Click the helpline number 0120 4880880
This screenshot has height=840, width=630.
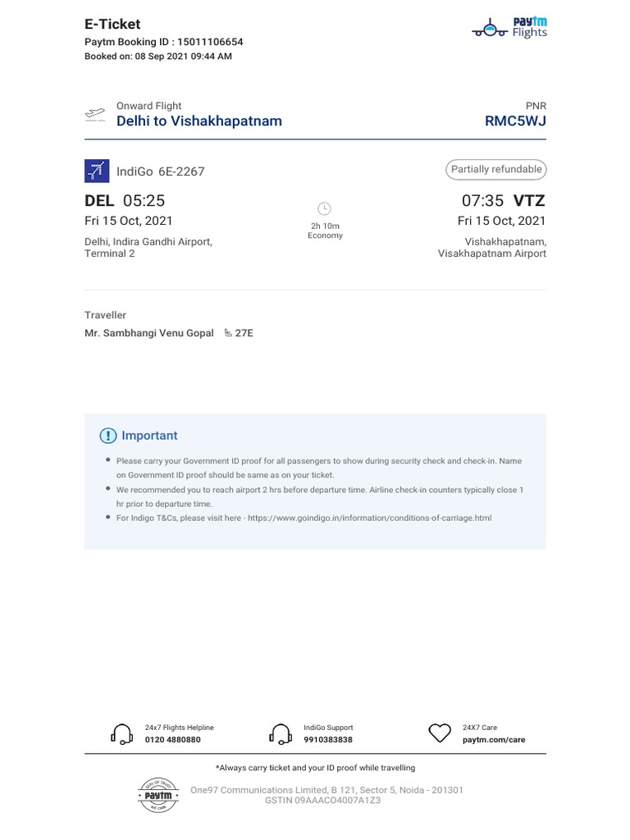172,740
